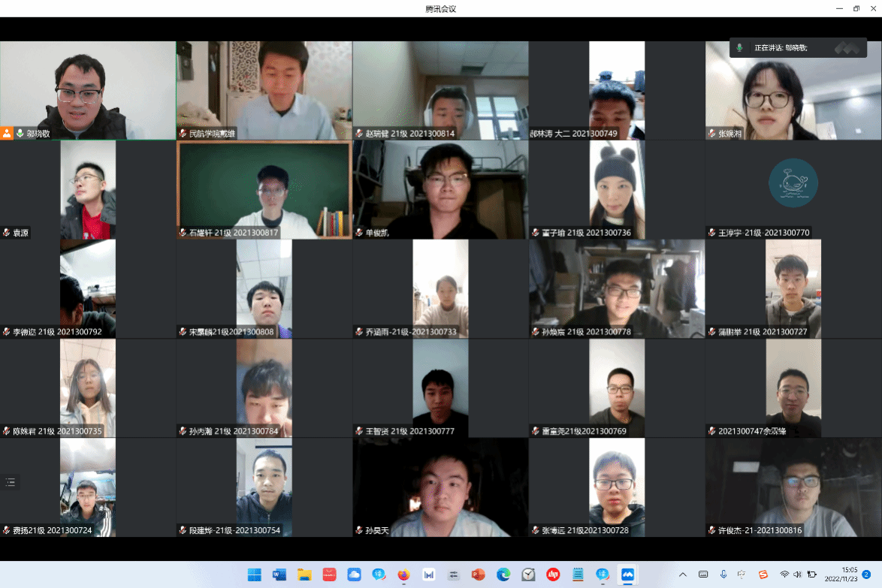882x588 pixels.
Task: Expand the hidden system tray icons chevron
Action: [683, 574]
